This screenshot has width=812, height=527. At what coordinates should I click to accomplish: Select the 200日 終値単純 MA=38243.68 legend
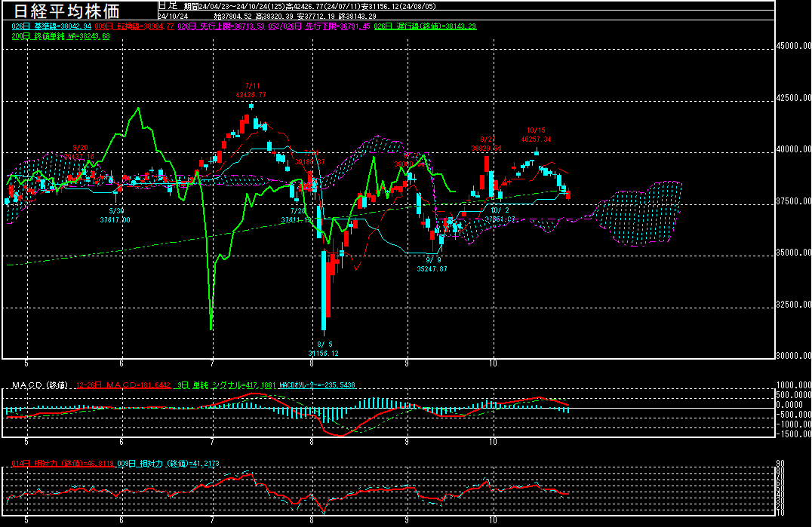pyautogui.click(x=60, y=36)
